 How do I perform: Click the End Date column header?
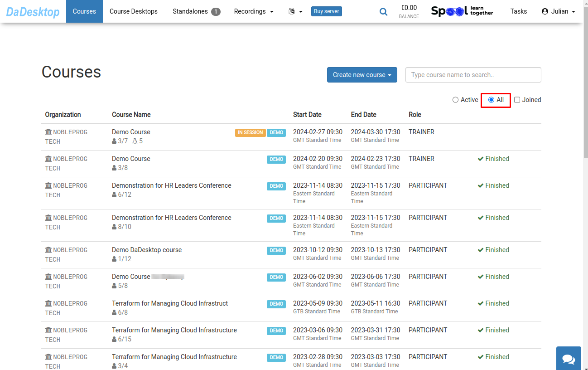(364, 115)
